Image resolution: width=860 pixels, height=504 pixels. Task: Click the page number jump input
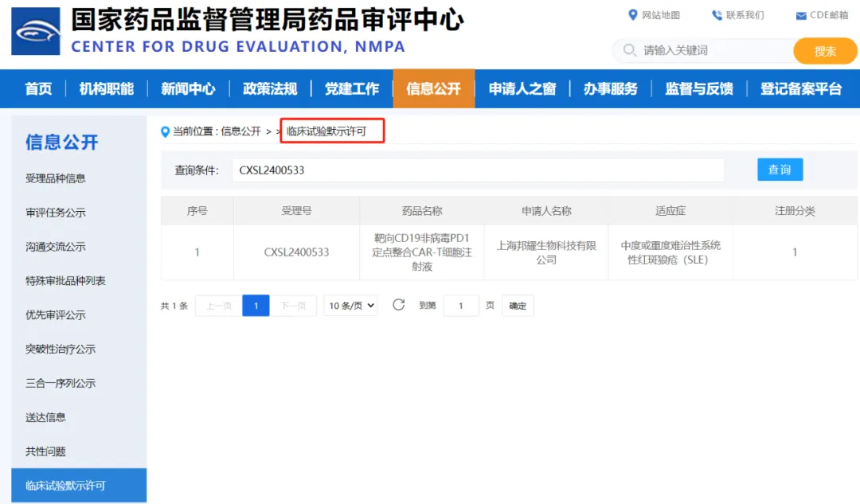[461, 306]
